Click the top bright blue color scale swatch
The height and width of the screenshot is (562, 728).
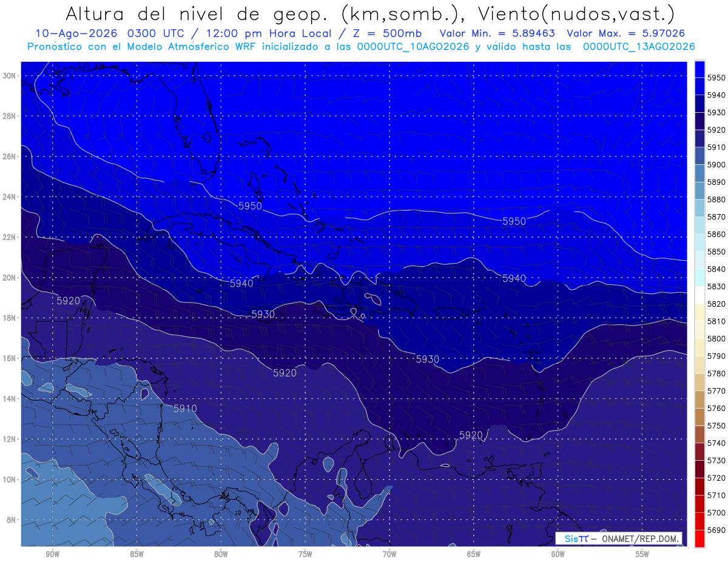click(x=699, y=68)
